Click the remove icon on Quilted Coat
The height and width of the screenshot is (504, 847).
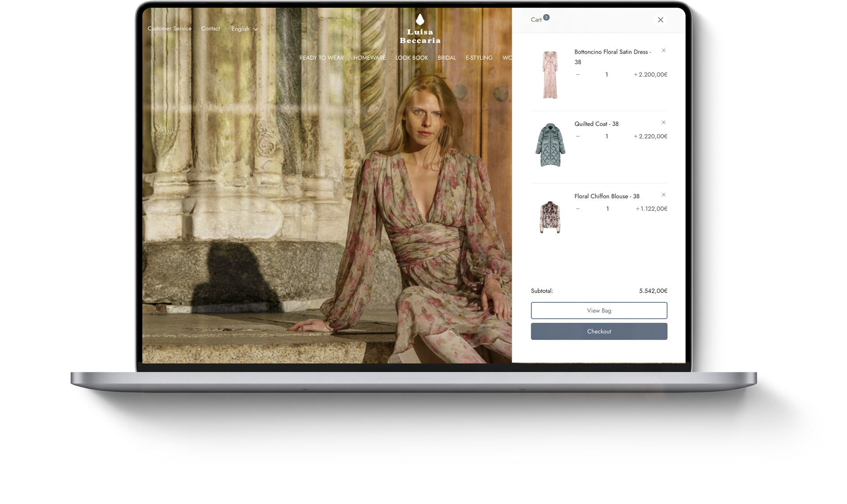663,123
